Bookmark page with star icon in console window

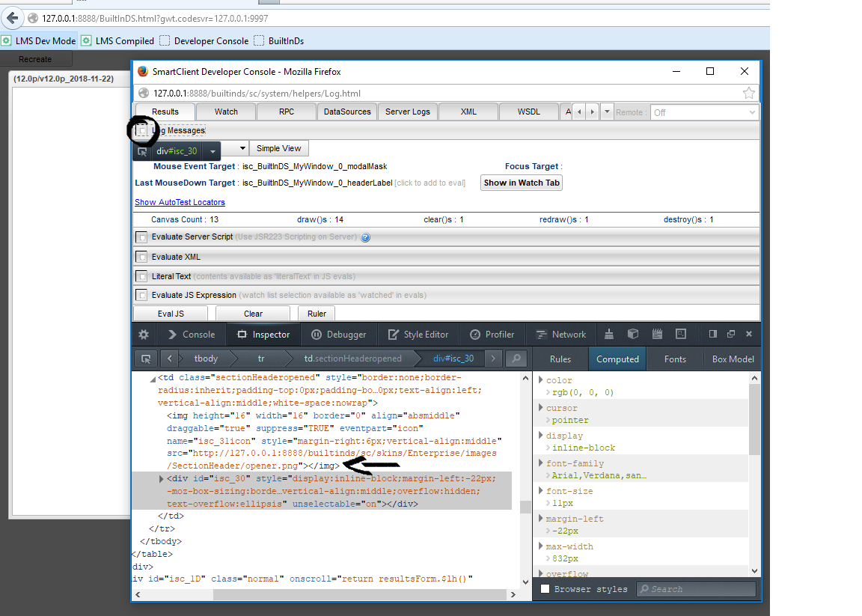tap(748, 93)
